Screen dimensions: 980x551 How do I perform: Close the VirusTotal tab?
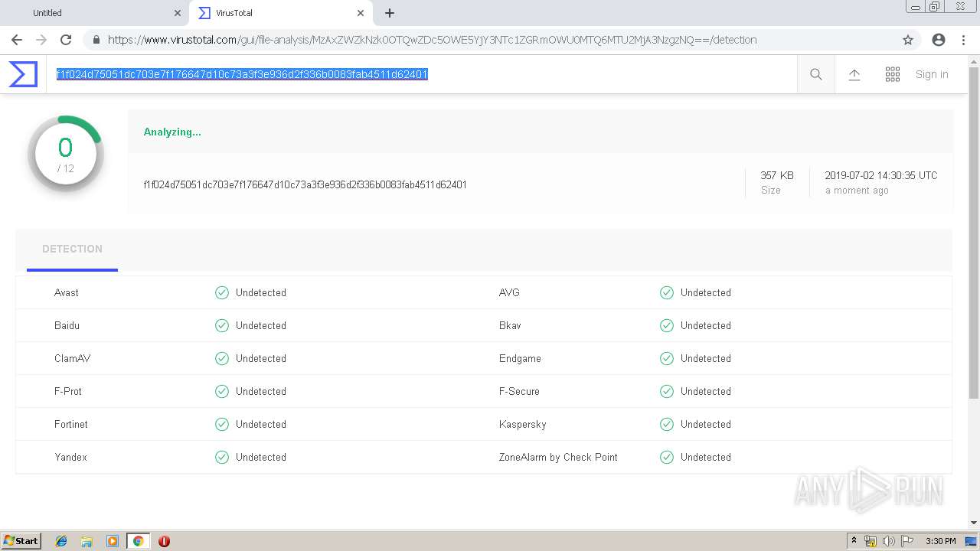coord(361,13)
